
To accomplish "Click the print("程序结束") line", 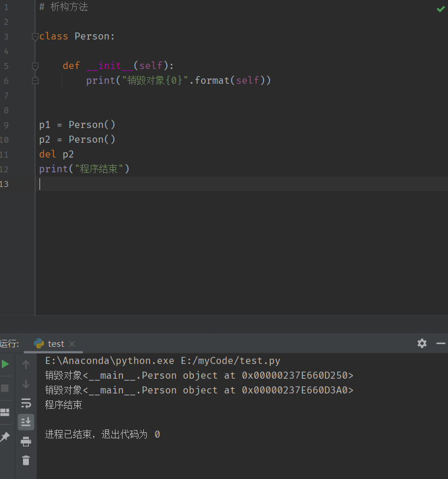I will tap(84, 169).
